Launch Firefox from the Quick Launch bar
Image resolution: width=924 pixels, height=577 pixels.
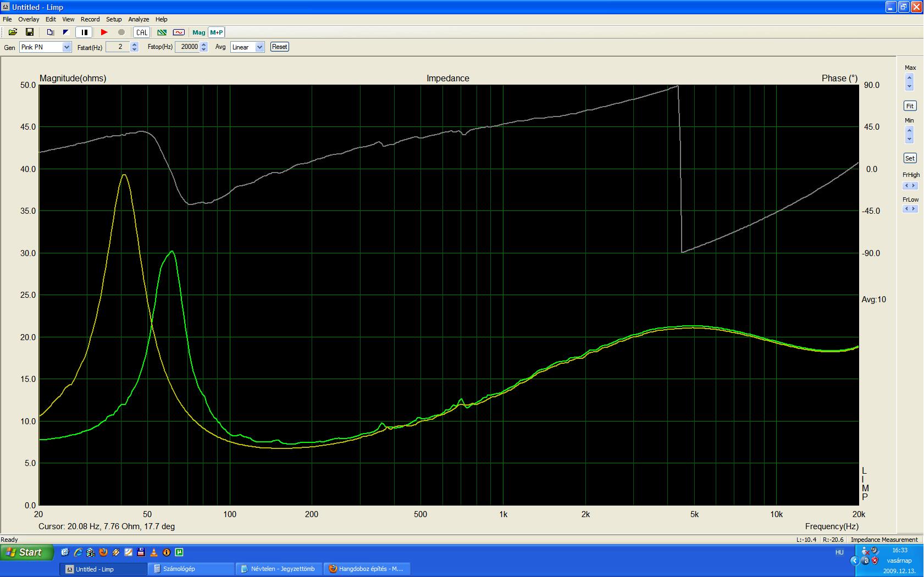tap(103, 552)
